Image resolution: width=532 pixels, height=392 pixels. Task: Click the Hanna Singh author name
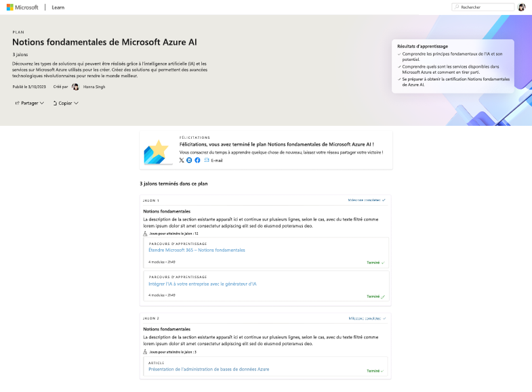94,87
